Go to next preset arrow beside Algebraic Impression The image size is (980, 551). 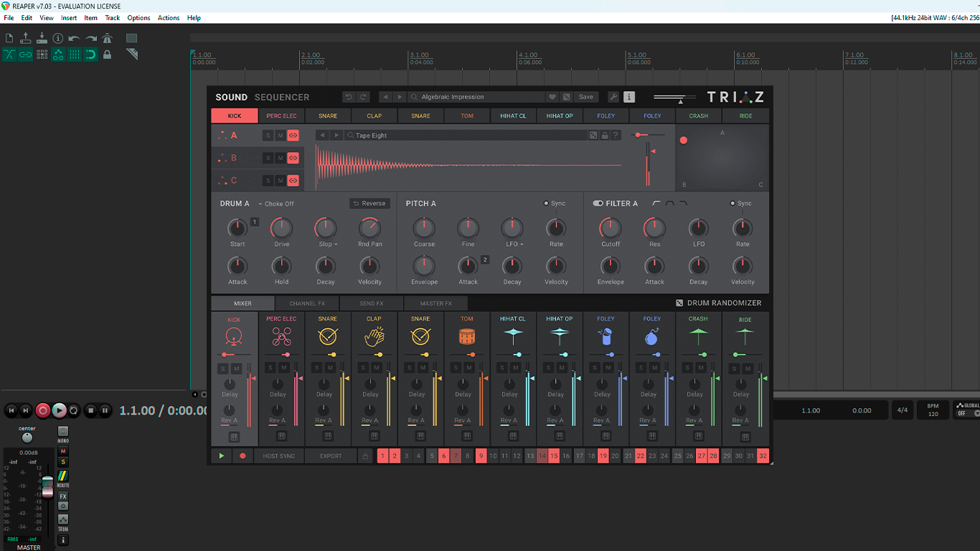[400, 97]
